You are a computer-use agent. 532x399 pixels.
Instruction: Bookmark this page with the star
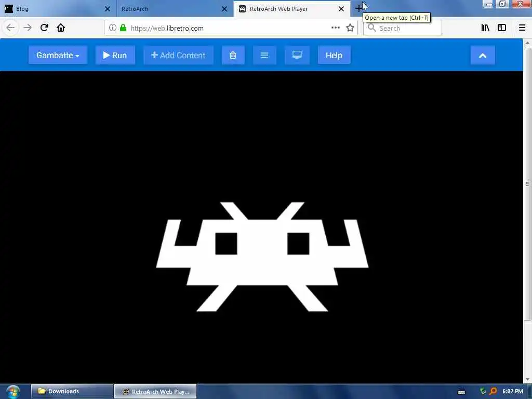tap(350, 28)
